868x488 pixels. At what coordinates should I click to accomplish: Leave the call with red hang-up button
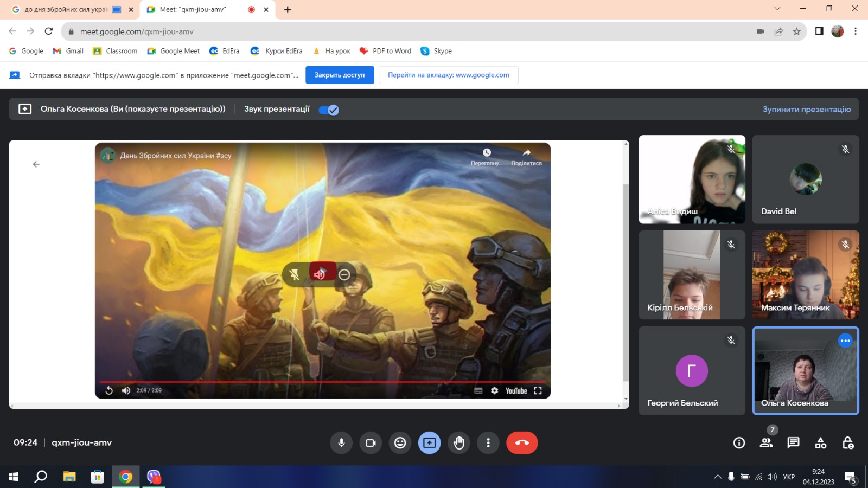click(x=522, y=443)
